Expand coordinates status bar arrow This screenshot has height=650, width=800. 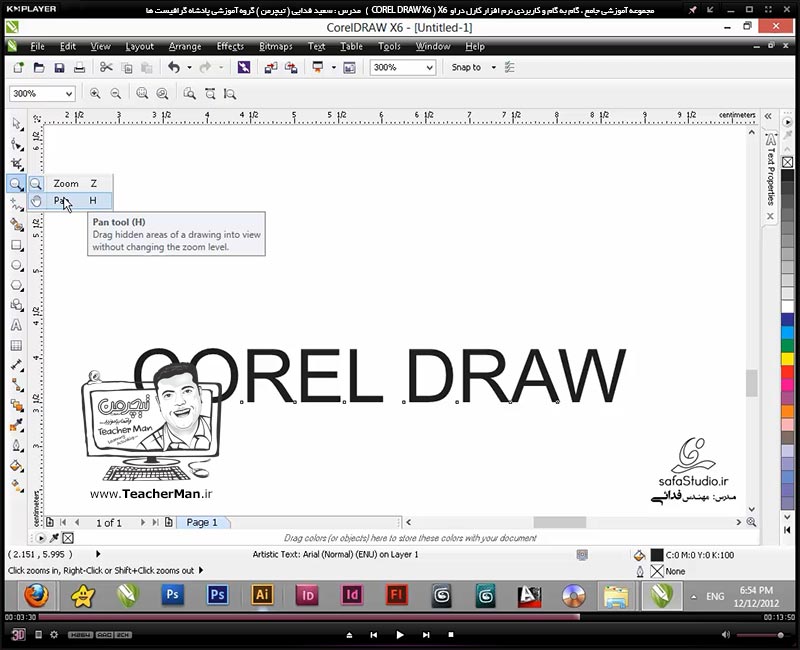[x=98, y=554]
